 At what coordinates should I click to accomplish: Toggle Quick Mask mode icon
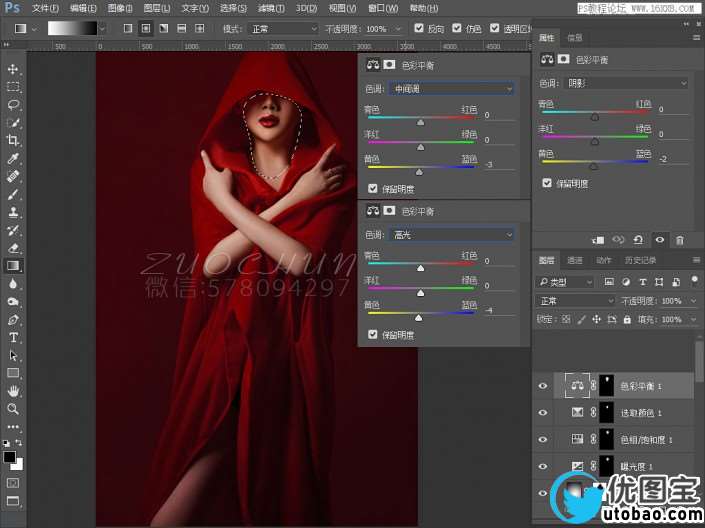pyautogui.click(x=13, y=483)
